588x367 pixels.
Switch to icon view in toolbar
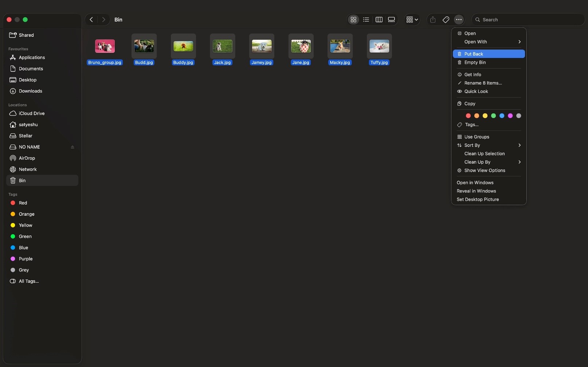click(353, 20)
